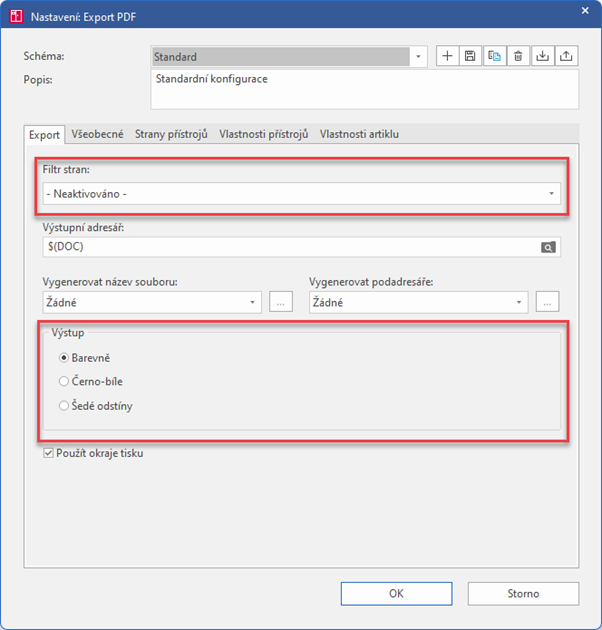The image size is (602, 630).
Task: Confirm settings with the OK button
Action: pyautogui.click(x=396, y=594)
